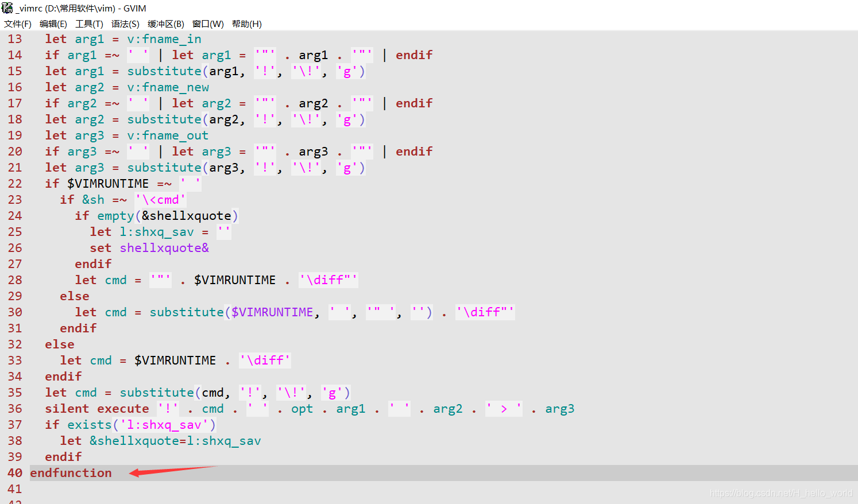Click 'endif' at end of line 17
The image size is (858, 504).
tap(414, 103)
